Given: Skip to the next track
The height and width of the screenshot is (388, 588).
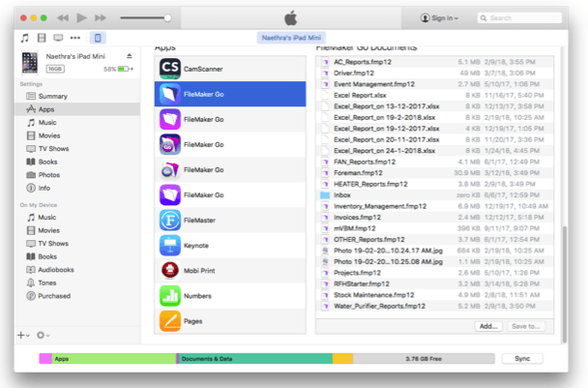Looking at the screenshot, I should [101, 17].
